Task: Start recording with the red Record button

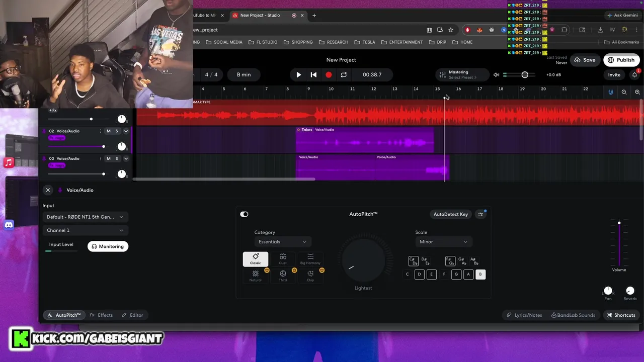Action: tap(329, 74)
